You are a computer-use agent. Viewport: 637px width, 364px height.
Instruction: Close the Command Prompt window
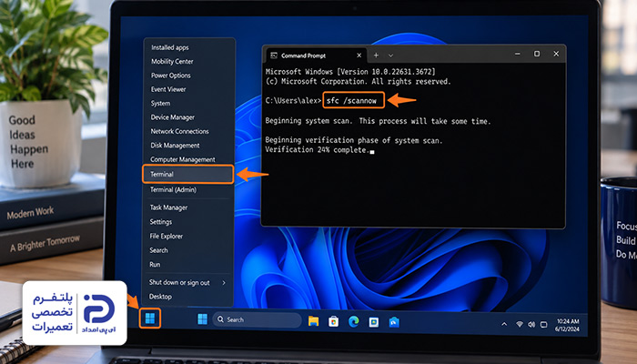556,54
